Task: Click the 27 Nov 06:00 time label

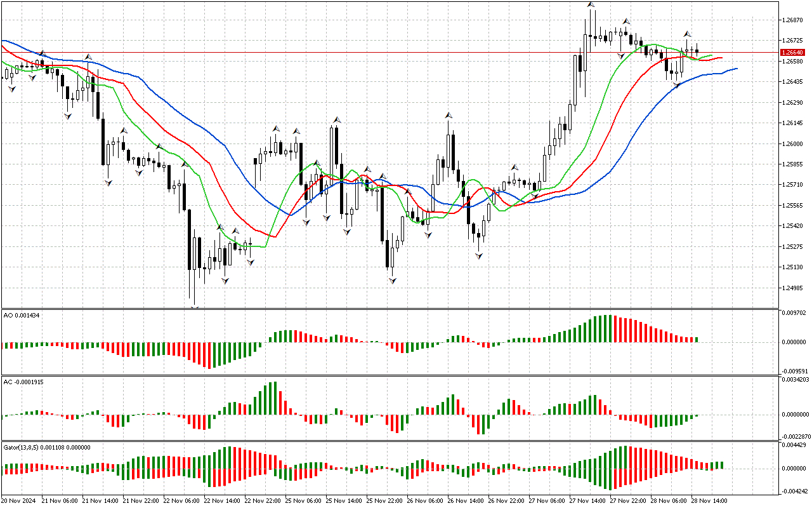Action: tap(547, 500)
